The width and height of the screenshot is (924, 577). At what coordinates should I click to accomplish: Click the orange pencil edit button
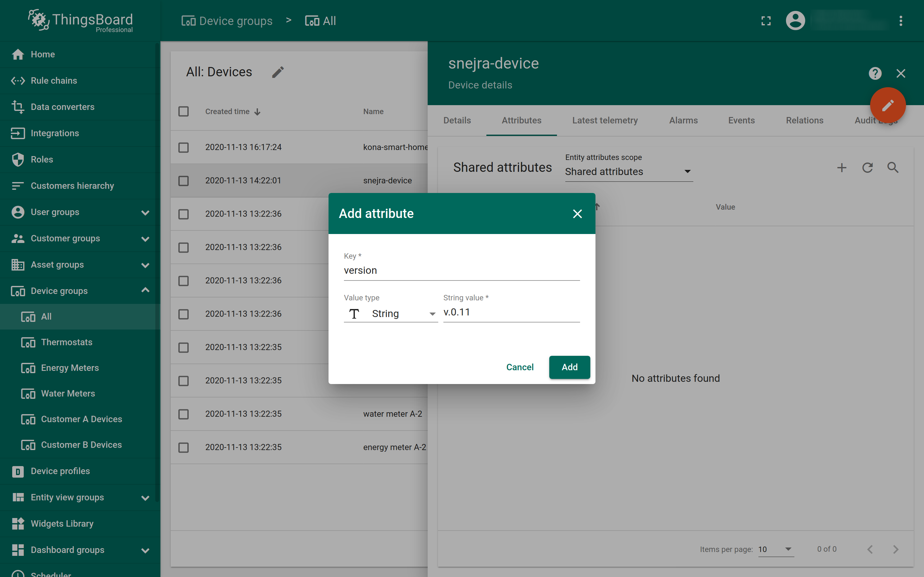coord(887,105)
